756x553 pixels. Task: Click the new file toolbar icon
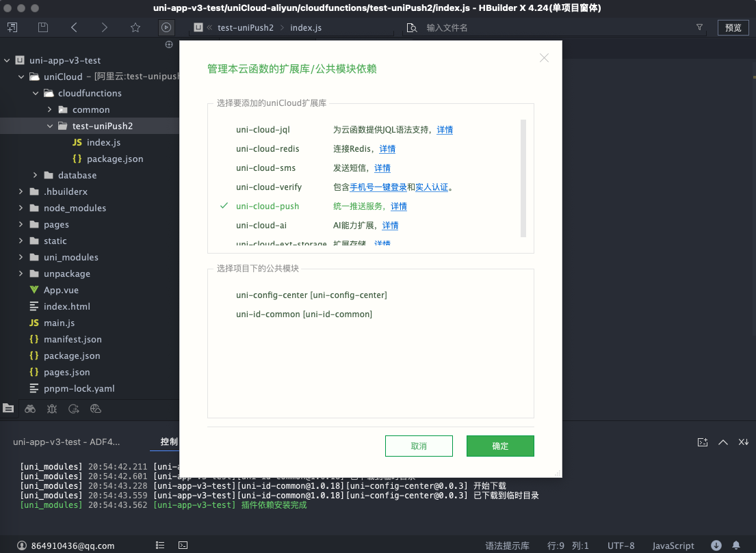(12, 27)
